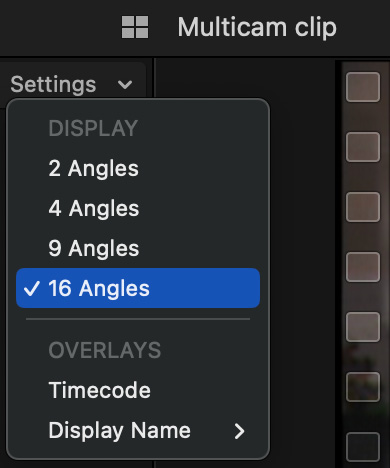Click third filmstrip perforation square
This screenshot has width=390, height=468.
pyautogui.click(x=363, y=207)
